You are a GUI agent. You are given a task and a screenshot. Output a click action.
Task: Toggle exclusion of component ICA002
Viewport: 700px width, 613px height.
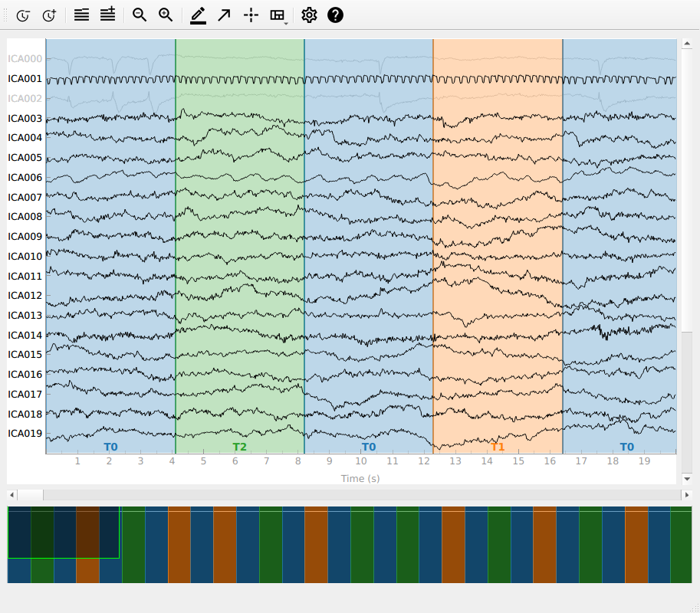pyautogui.click(x=25, y=99)
